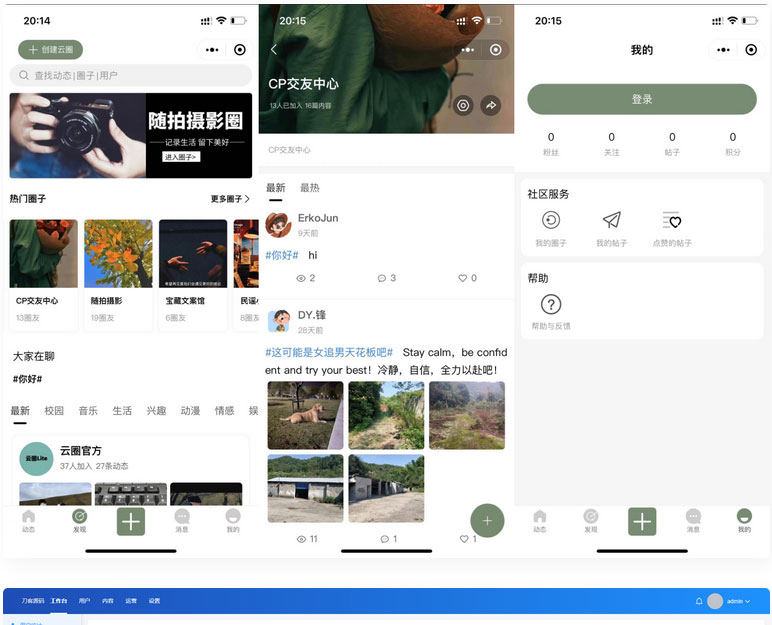Switch to the 校园 category tab

(54, 410)
